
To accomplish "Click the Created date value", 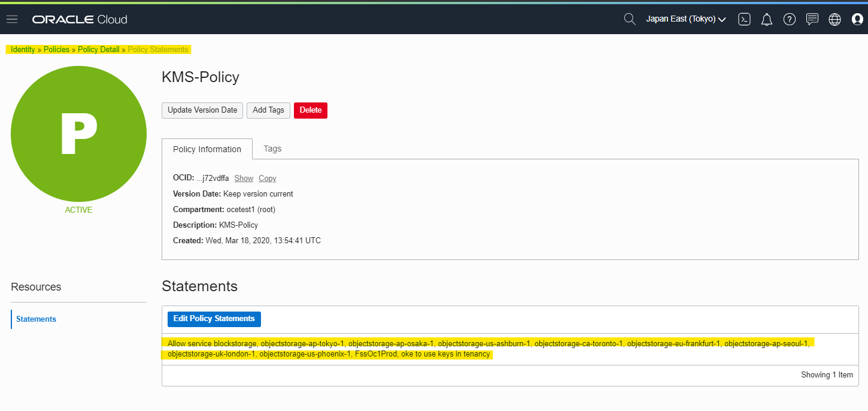I will click(263, 241).
